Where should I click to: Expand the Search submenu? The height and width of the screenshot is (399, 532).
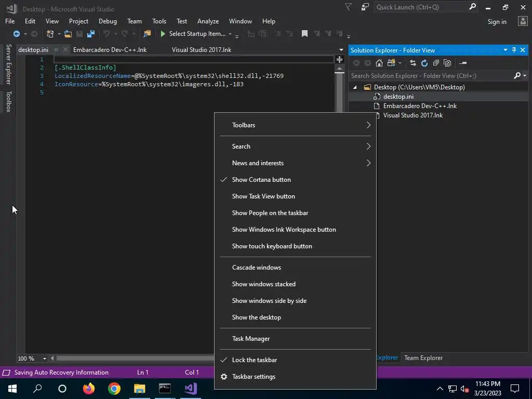tap(295, 147)
